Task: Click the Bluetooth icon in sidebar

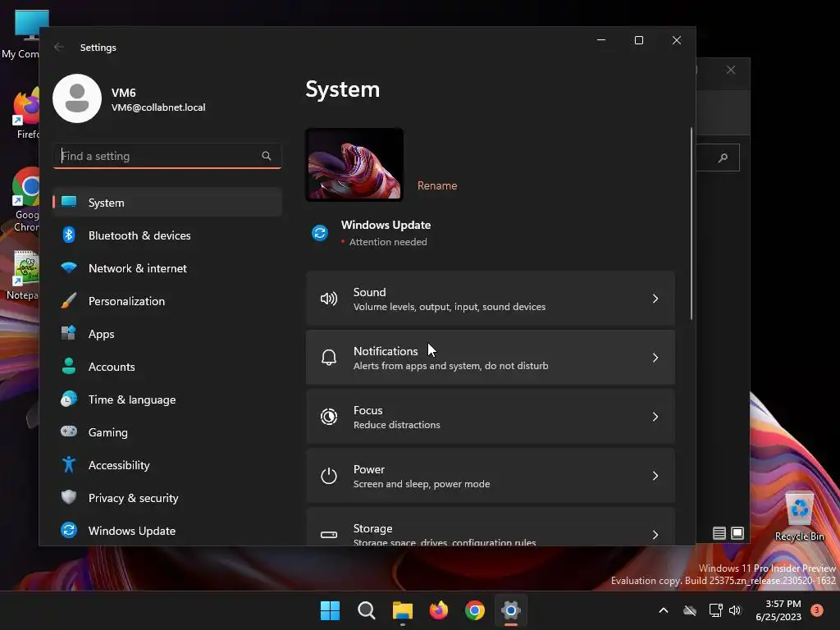Action: coord(69,235)
